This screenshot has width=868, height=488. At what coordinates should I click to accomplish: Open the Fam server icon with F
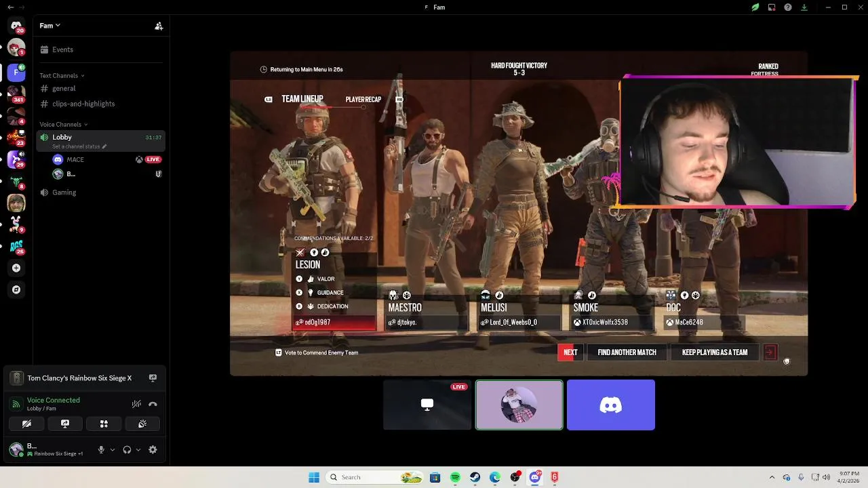[x=16, y=72]
